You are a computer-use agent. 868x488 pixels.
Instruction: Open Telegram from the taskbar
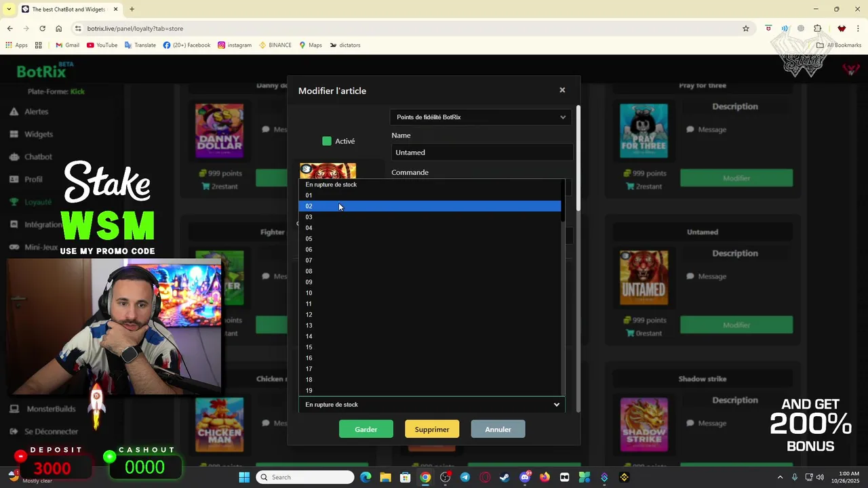tap(465, 477)
